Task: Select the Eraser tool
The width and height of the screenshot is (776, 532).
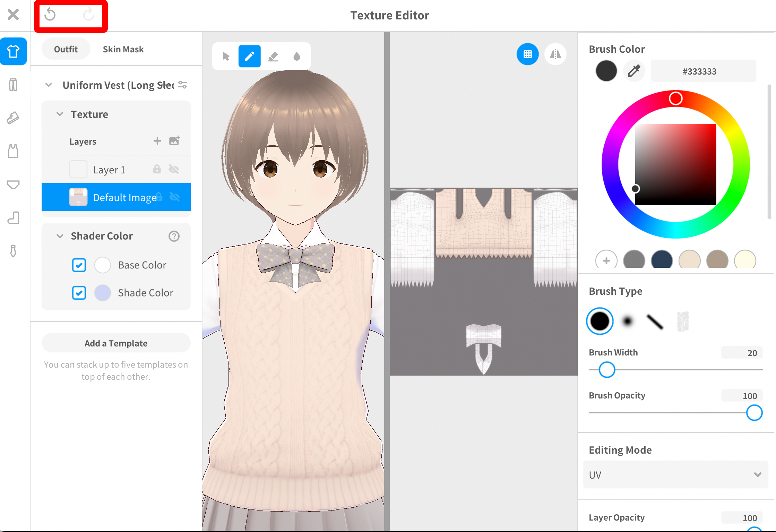Action: (x=273, y=56)
